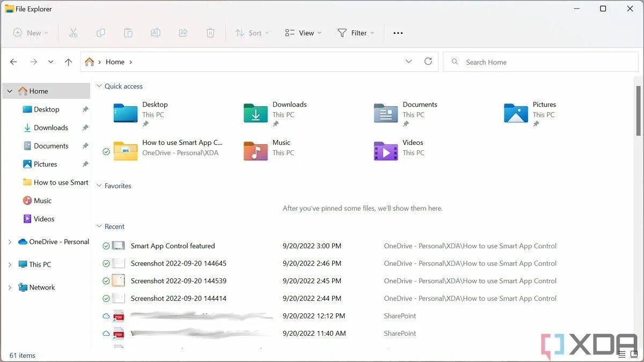Open the Sort dropdown menu
The image size is (644, 362).
pos(252,33)
